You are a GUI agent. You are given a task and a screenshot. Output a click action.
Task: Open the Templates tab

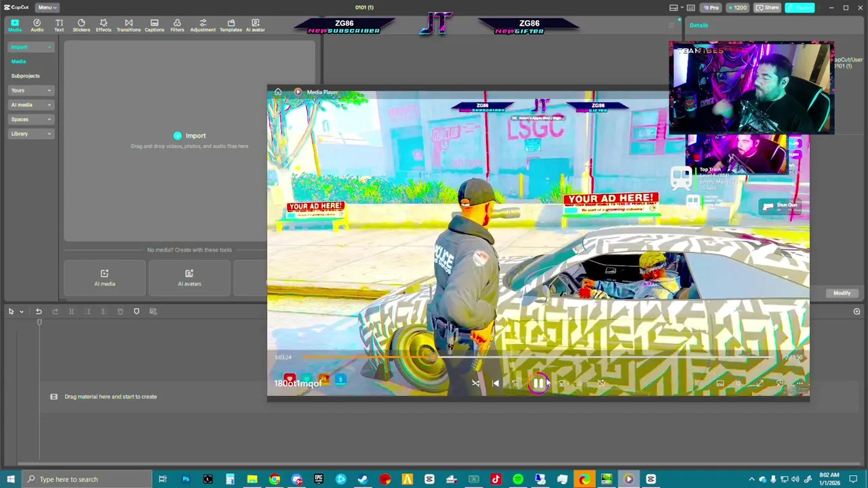(x=231, y=25)
